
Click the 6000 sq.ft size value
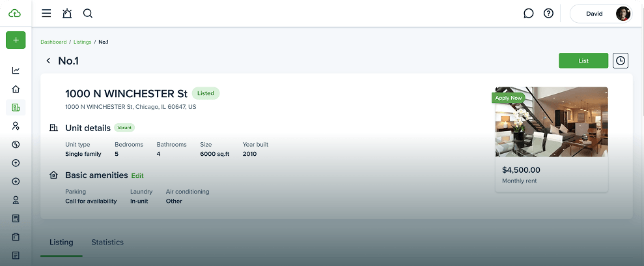pyautogui.click(x=215, y=154)
